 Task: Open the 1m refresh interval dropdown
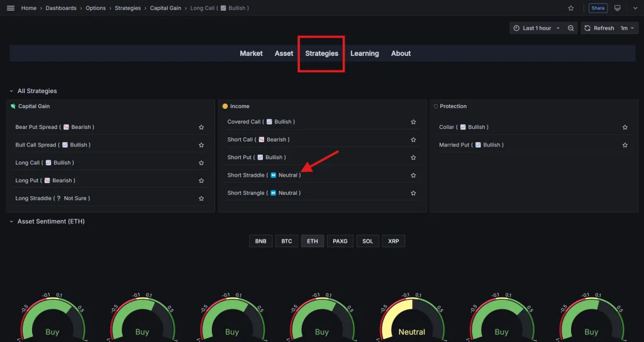628,28
